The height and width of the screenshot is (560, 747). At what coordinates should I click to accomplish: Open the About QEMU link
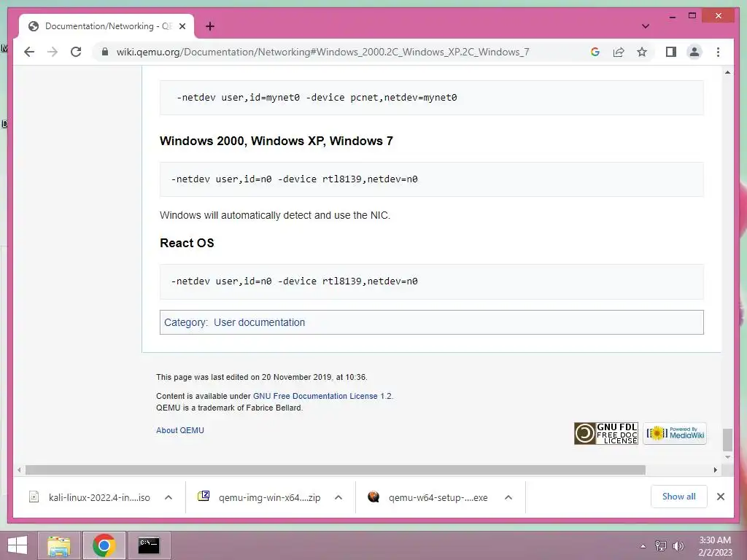tap(180, 430)
